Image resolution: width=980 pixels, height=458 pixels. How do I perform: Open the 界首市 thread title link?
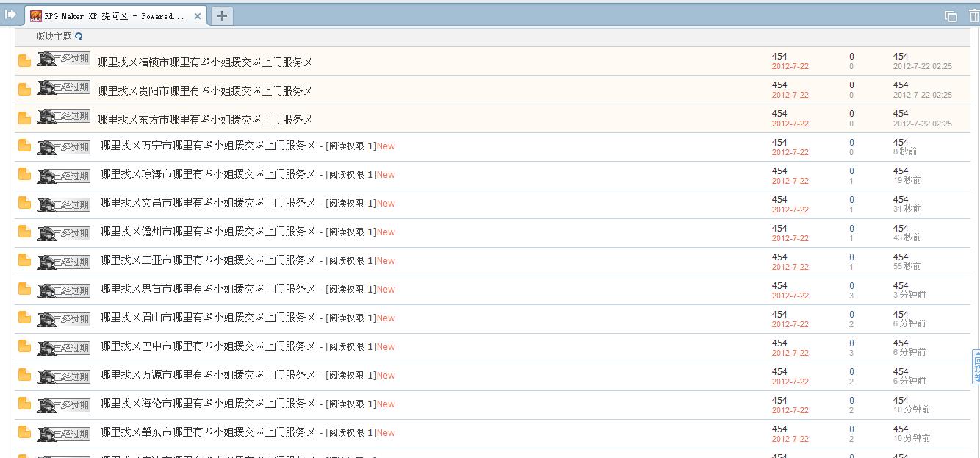(208, 289)
